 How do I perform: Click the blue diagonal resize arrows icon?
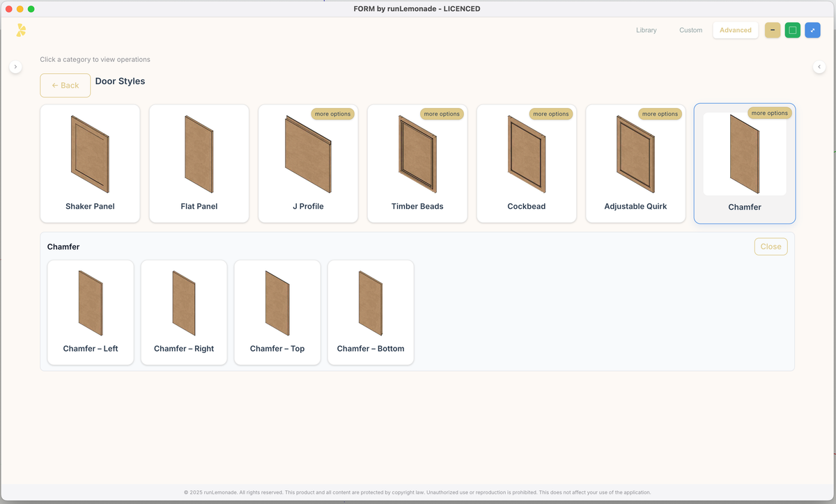coord(812,30)
